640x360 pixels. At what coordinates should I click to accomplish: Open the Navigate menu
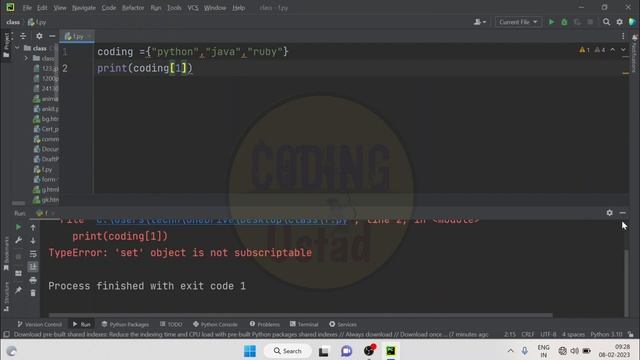pyautogui.click(x=84, y=8)
